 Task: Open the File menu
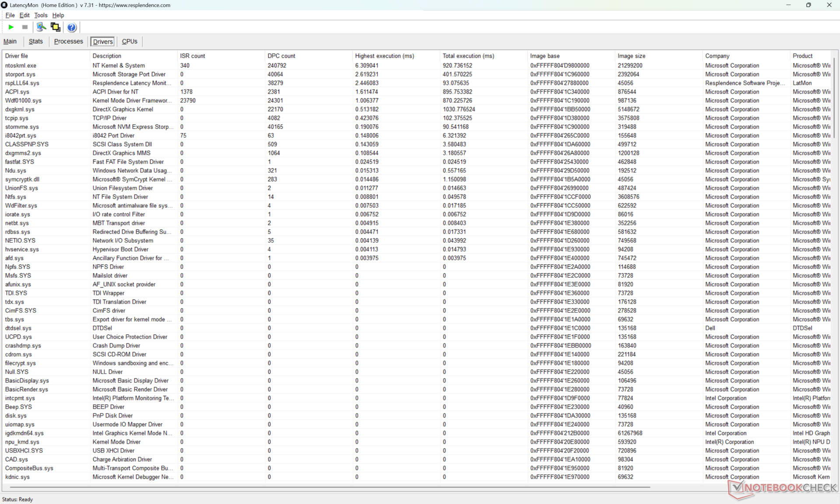pos(10,15)
